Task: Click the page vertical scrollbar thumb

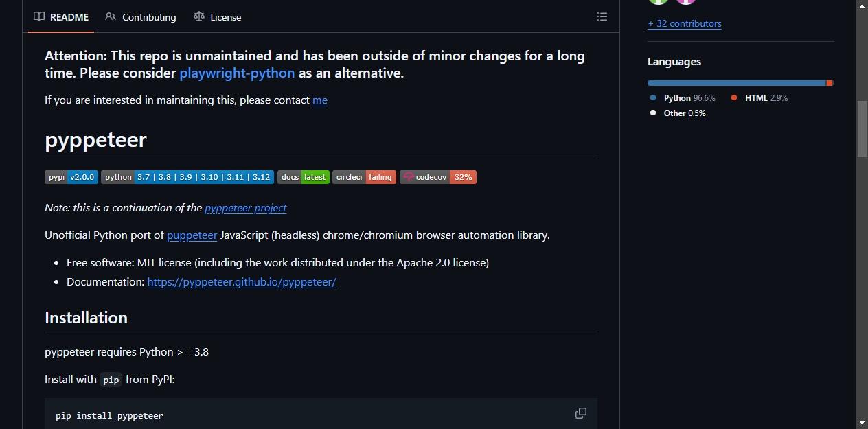Action: coord(862,130)
